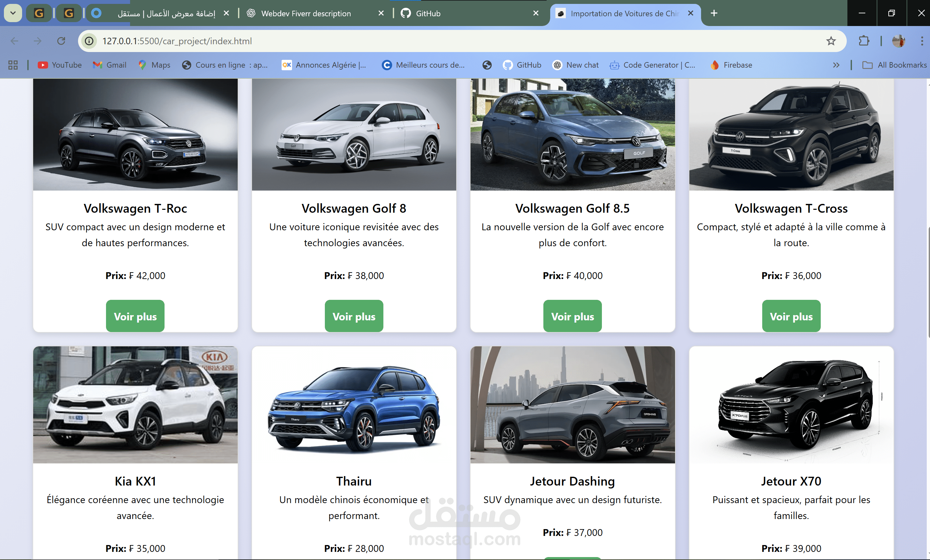
Task: Open All Bookmarks folder
Action: pos(894,65)
